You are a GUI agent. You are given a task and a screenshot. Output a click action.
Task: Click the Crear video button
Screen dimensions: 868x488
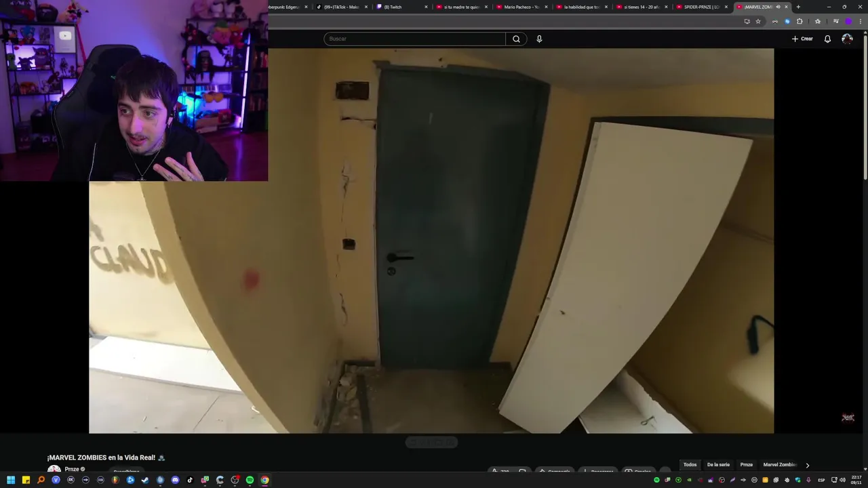(802, 39)
